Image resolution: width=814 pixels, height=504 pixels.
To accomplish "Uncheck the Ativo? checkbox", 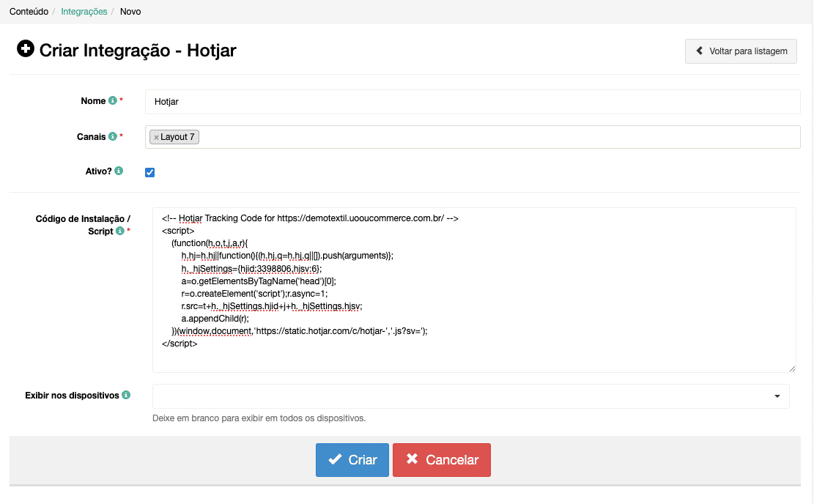I will click(x=150, y=172).
